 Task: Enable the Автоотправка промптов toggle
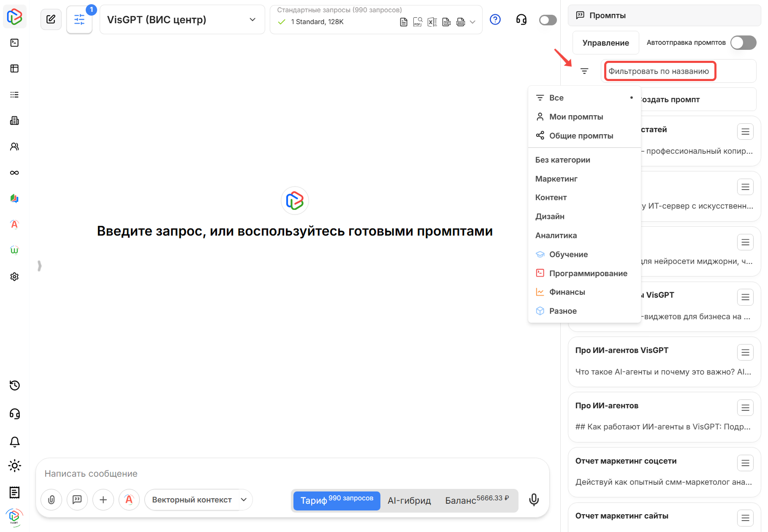pyautogui.click(x=743, y=43)
